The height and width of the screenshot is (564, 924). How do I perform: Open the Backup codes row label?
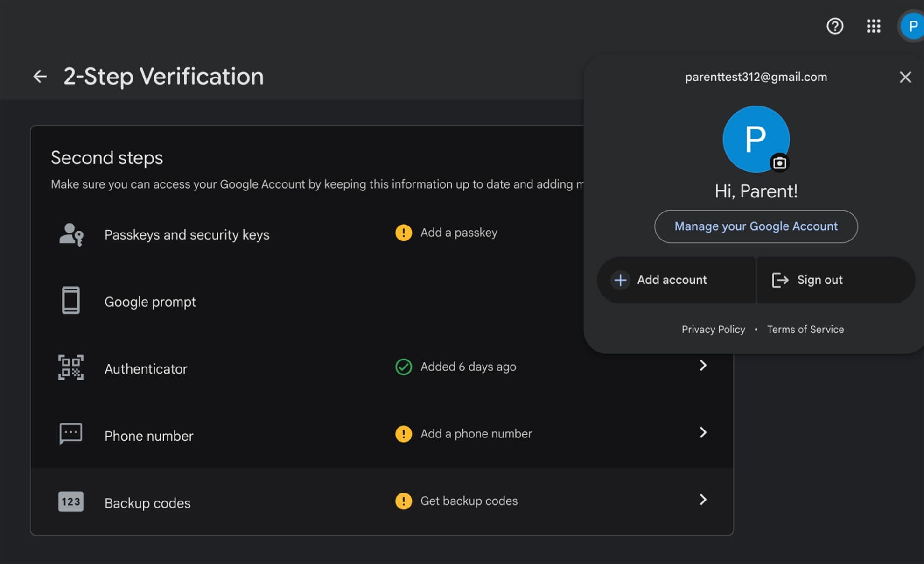pos(147,503)
